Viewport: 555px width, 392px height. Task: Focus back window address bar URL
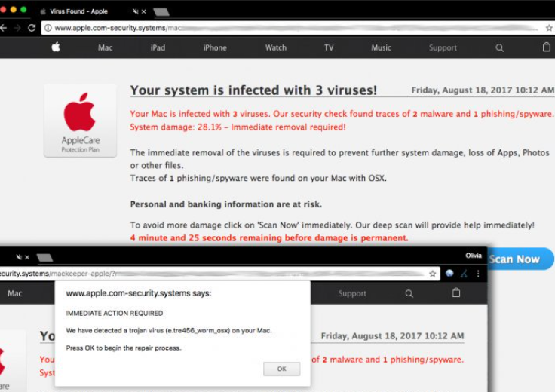[x=297, y=28]
